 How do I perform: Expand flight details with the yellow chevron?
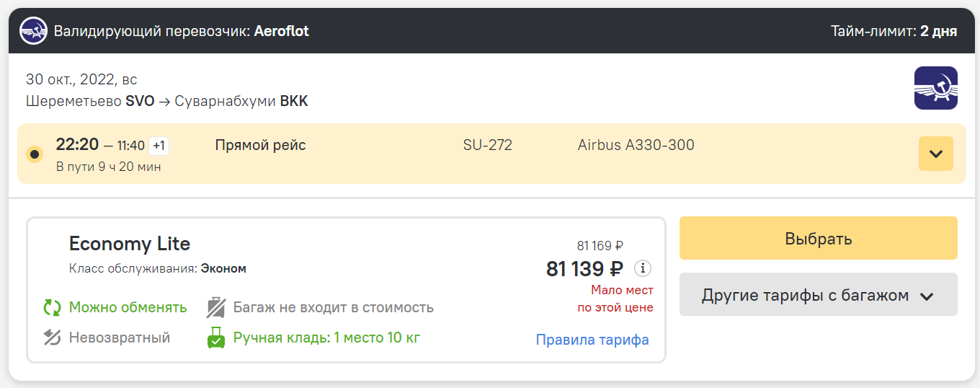[935, 154]
